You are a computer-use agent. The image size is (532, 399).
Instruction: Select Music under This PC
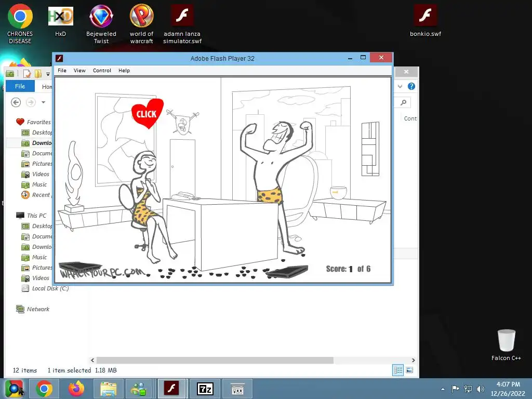(34, 257)
